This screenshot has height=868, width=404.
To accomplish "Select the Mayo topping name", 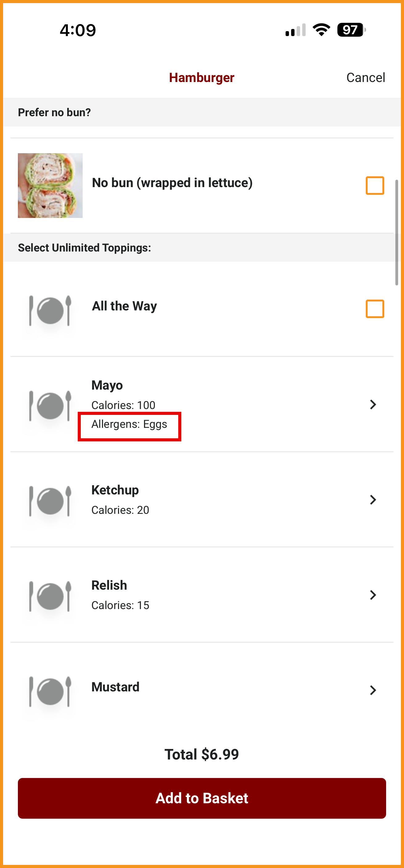I will pyautogui.click(x=107, y=385).
